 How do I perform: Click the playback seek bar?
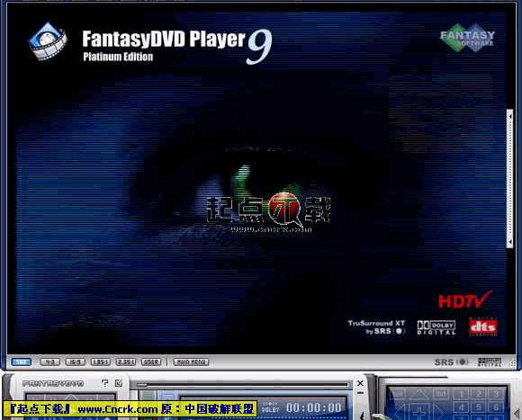pos(242,384)
